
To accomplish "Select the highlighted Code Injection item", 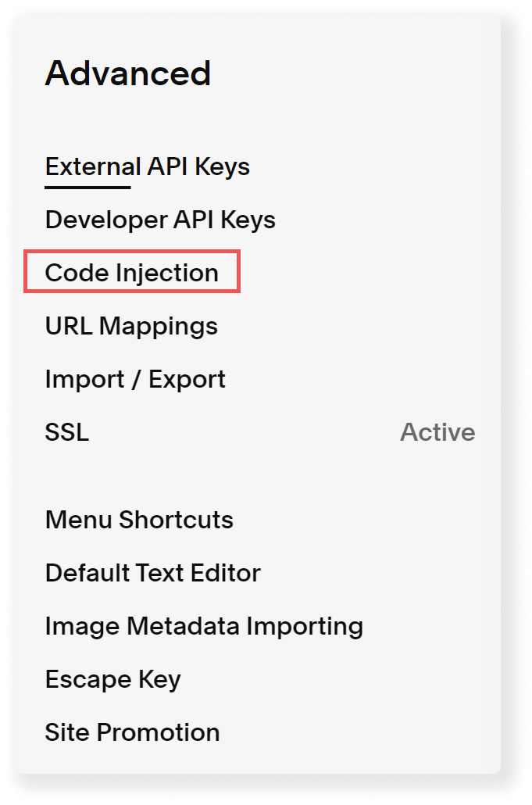I will [132, 272].
